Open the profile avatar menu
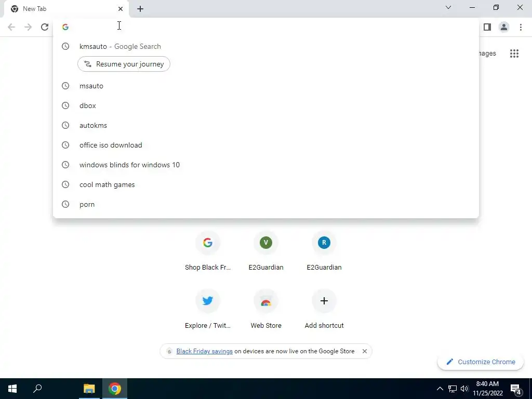Screen dimensions: 532x399 [504, 27]
